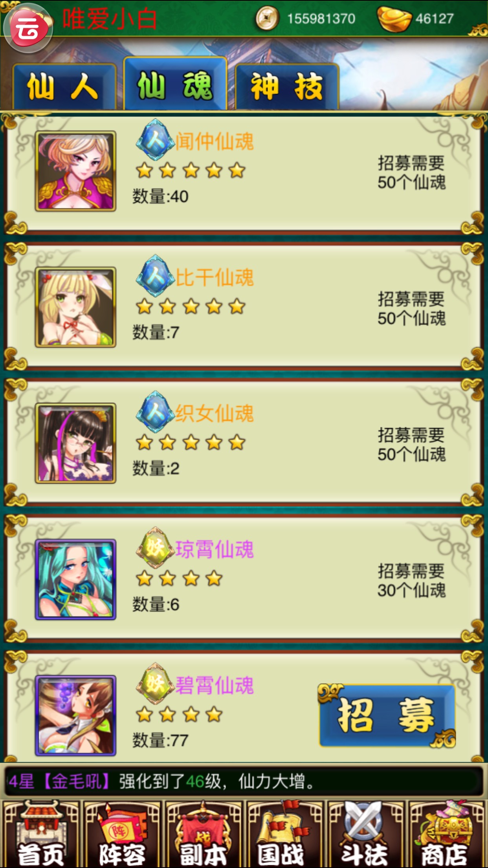Screen dimensions: 488x868
Task: Switch to the 仙人 tab
Action: tap(64, 86)
